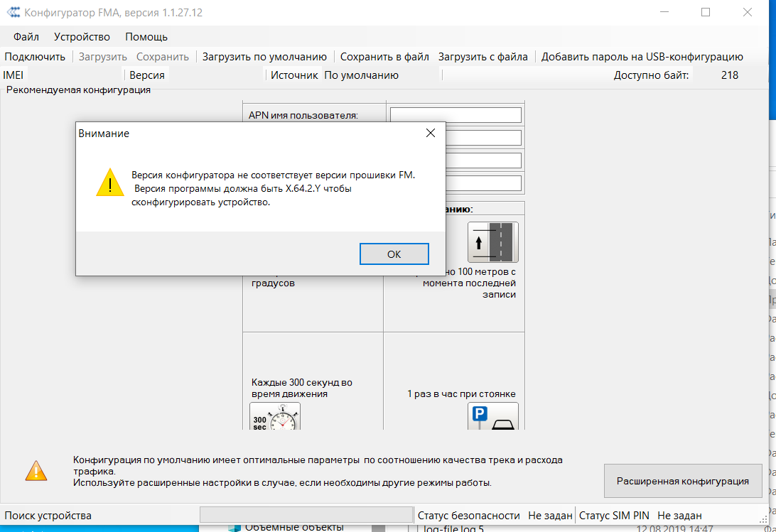Click Добавить пароль на USB-конфигурацию

pyautogui.click(x=642, y=57)
